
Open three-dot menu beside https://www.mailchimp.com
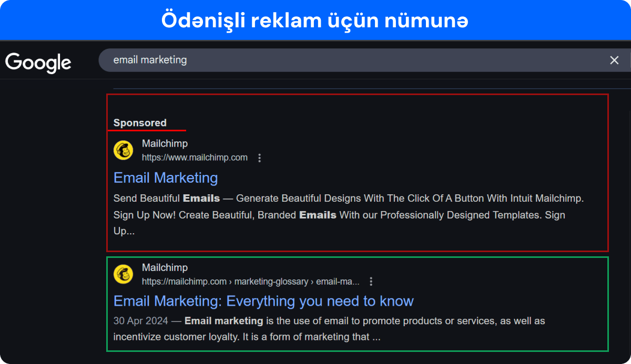tap(259, 158)
